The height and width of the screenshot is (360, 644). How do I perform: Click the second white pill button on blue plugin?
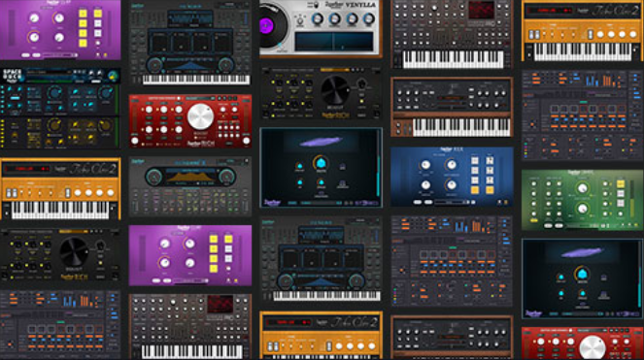pos(428,202)
